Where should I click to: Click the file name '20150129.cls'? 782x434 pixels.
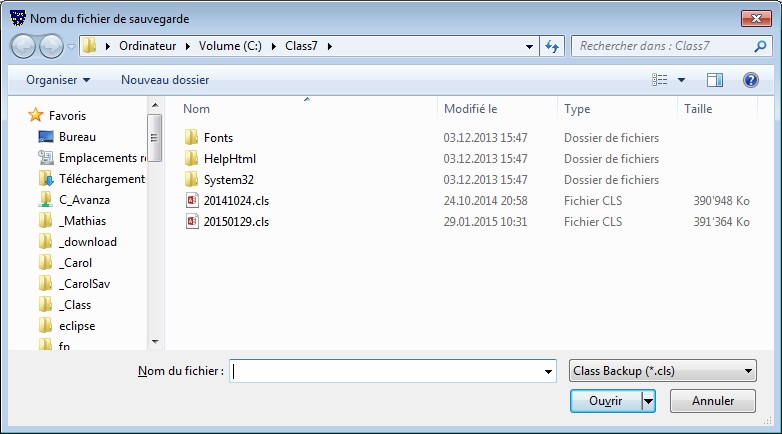(236, 221)
